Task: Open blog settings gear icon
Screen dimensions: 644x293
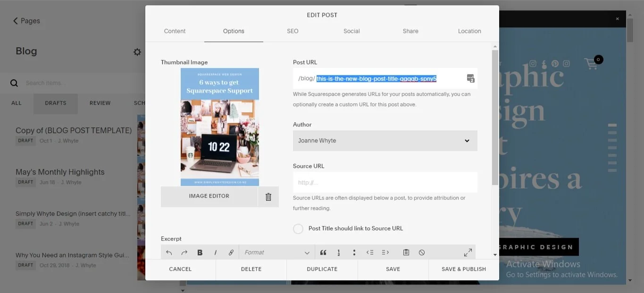Action: point(137,52)
